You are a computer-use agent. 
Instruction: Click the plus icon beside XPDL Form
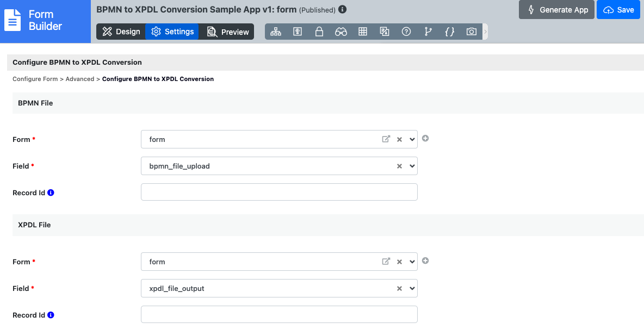(x=425, y=261)
